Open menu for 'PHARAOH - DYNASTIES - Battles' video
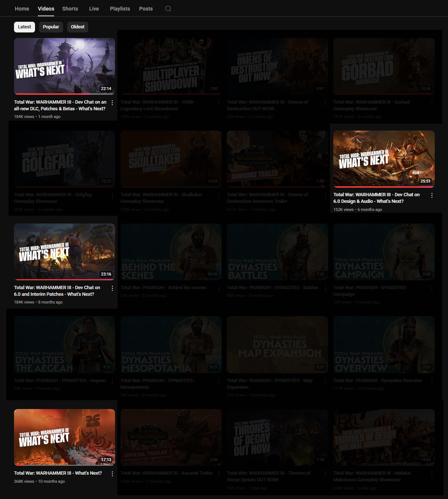The height and width of the screenshot is (499, 448). click(325, 288)
